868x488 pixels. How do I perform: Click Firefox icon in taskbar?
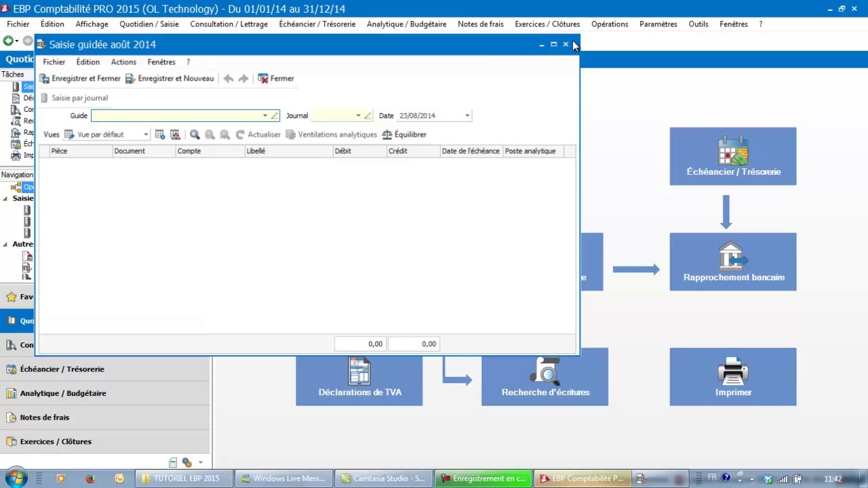pos(90,479)
